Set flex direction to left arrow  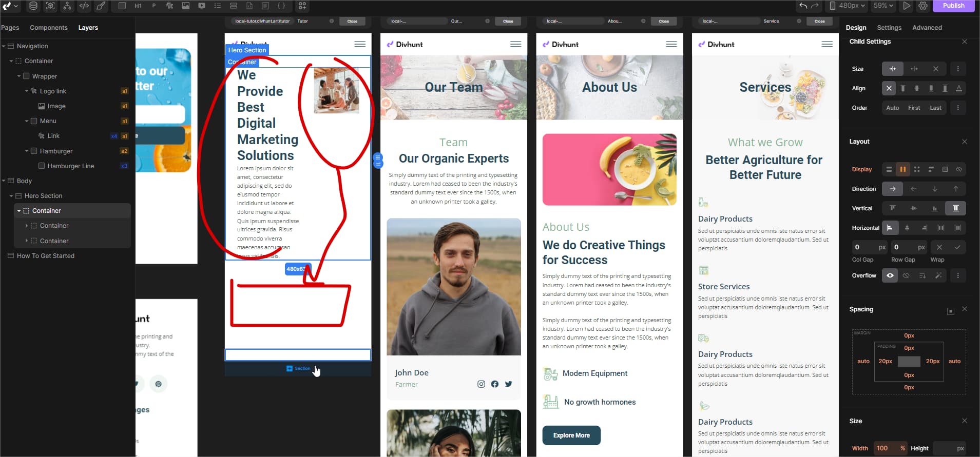[913, 189]
